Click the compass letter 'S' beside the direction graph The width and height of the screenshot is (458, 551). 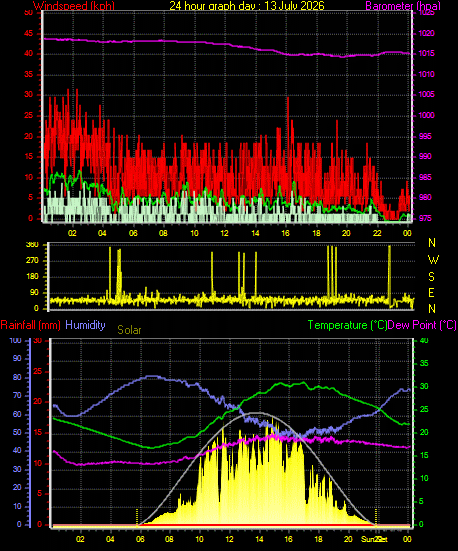pos(432,277)
